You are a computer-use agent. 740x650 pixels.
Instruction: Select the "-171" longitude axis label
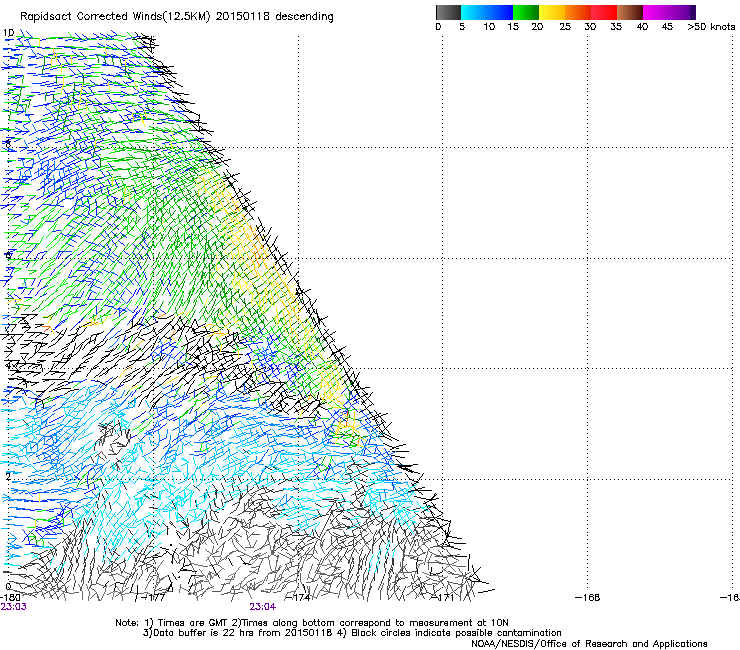[443, 598]
